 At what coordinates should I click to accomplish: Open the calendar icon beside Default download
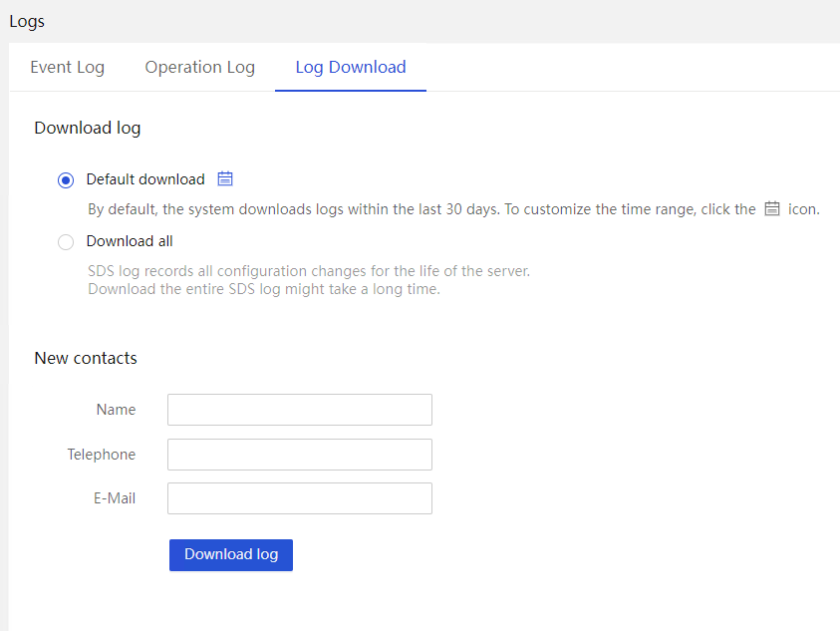tap(225, 178)
